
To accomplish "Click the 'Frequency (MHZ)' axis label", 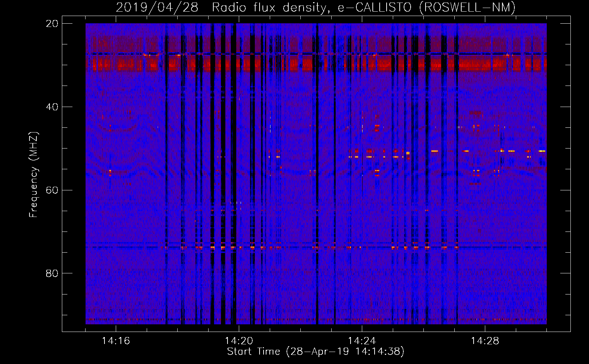I will click(33, 175).
